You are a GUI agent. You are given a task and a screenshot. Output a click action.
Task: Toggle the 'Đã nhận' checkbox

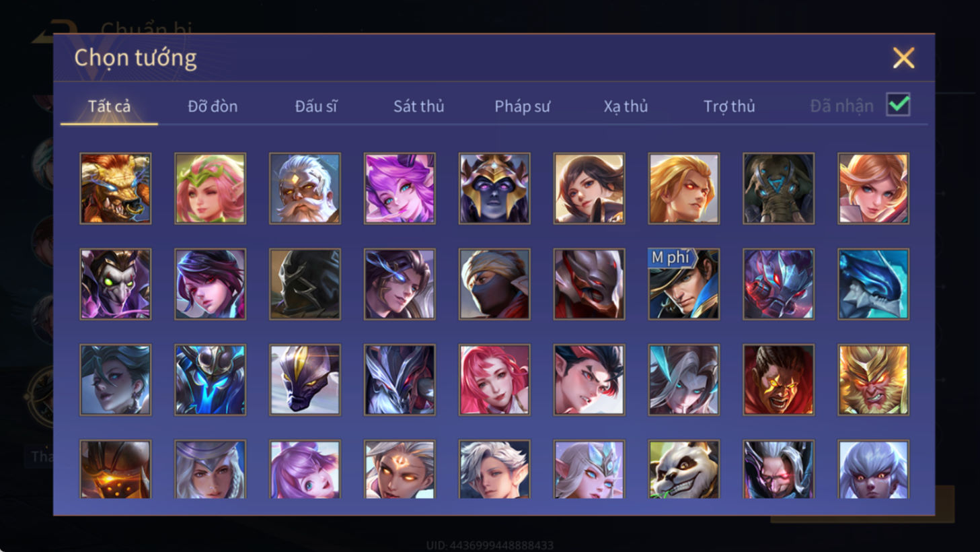898,105
